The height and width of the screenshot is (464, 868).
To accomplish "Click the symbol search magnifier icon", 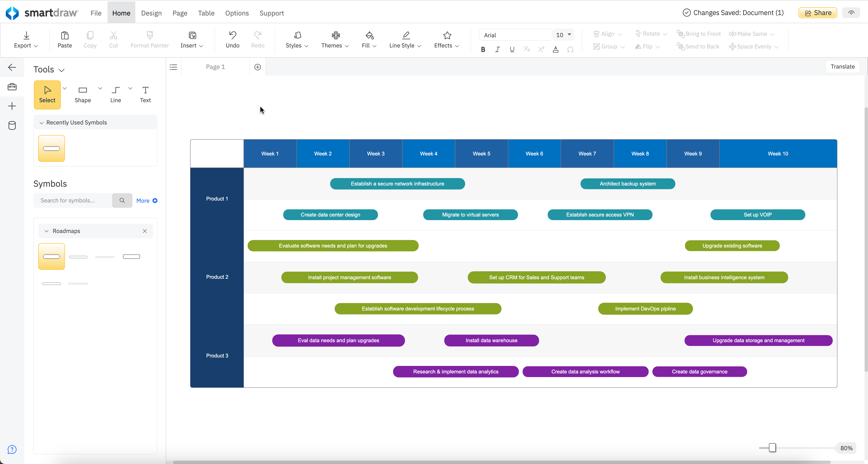I will click(x=122, y=201).
